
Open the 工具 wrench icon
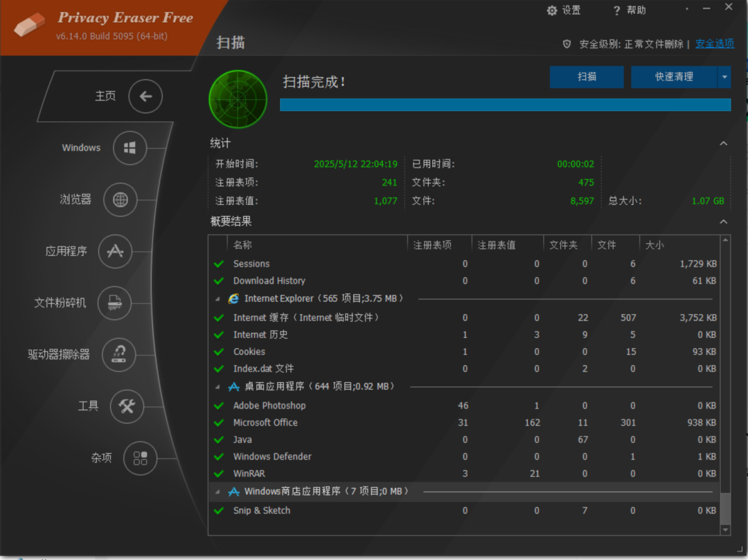tap(127, 406)
